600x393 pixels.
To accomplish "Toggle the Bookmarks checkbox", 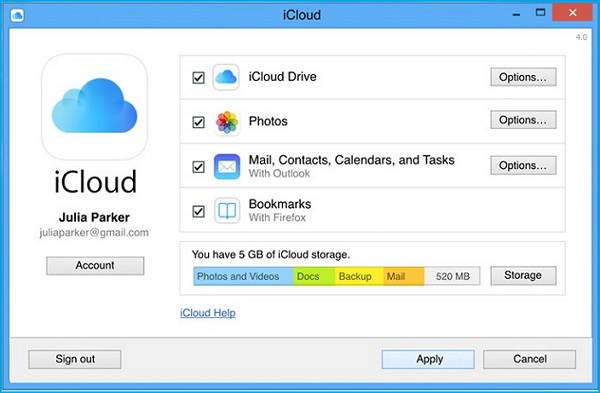I will tap(198, 211).
